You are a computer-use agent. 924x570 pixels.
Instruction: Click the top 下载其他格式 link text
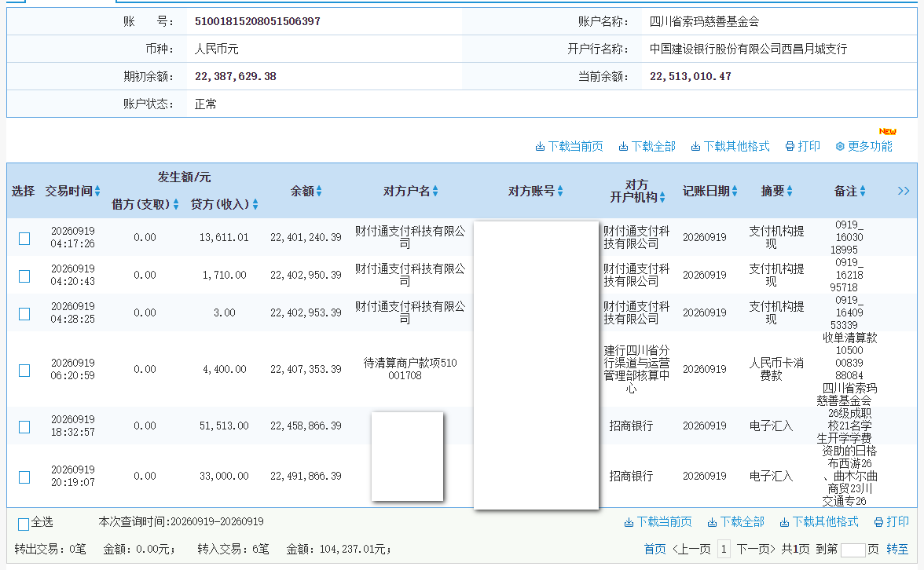(737, 146)
